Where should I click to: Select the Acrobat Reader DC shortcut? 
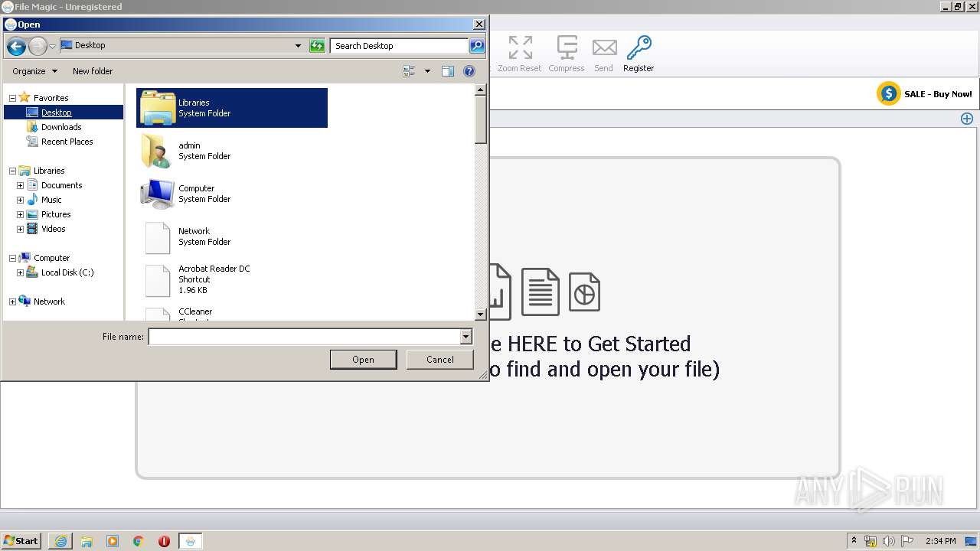232,279
